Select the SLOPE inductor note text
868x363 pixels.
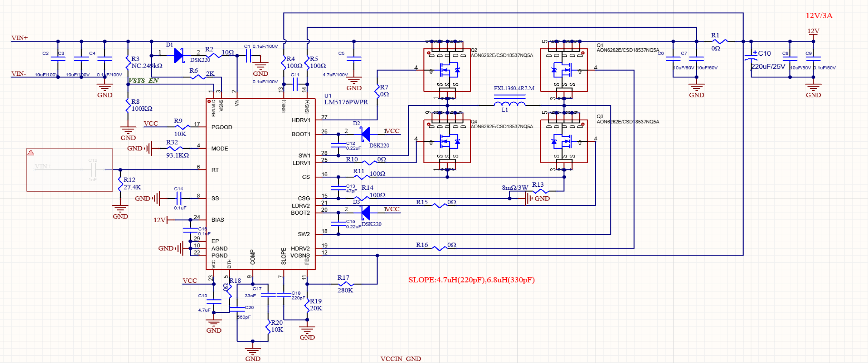(472, 280)
